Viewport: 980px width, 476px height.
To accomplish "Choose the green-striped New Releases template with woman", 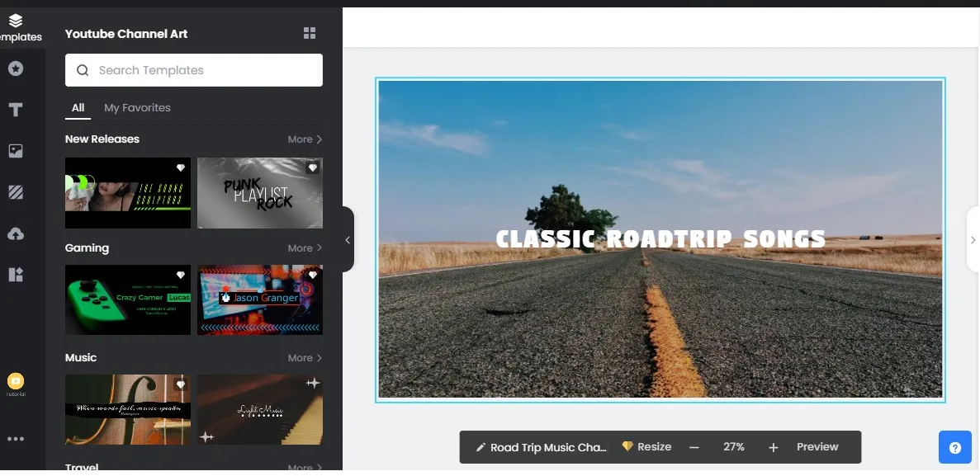I will [128, 193].
